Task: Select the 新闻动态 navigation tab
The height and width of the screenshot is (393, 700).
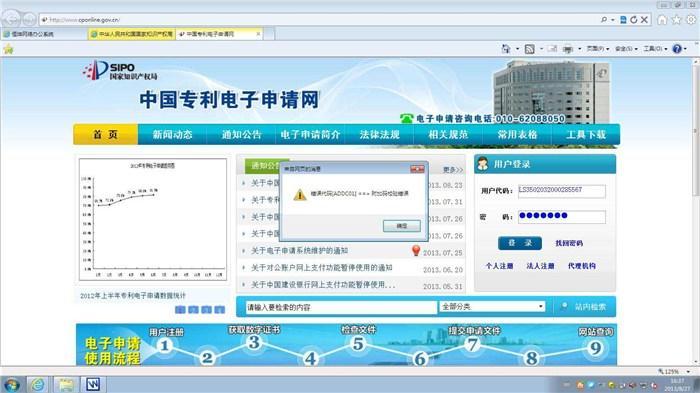Action: tap(172, 134)
